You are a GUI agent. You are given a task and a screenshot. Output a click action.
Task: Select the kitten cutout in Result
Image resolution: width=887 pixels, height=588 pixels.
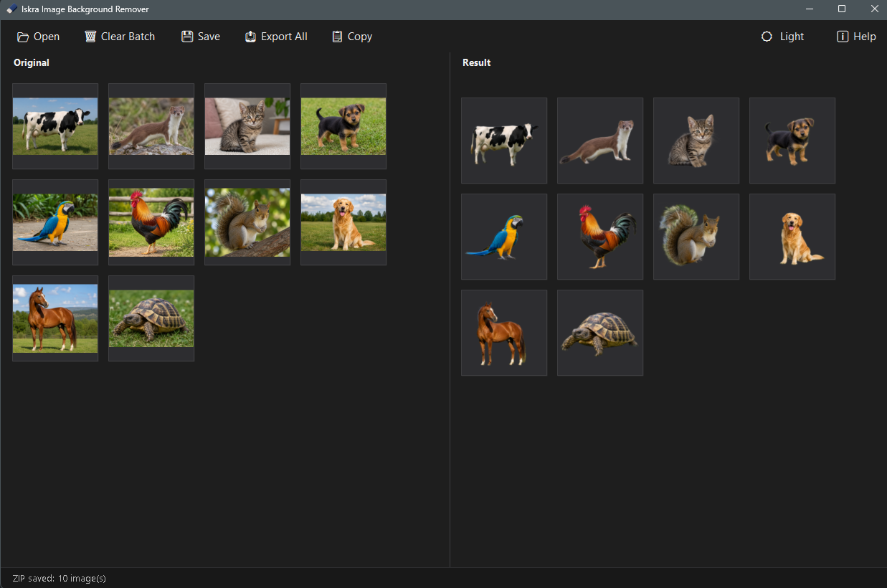[696, 141]
